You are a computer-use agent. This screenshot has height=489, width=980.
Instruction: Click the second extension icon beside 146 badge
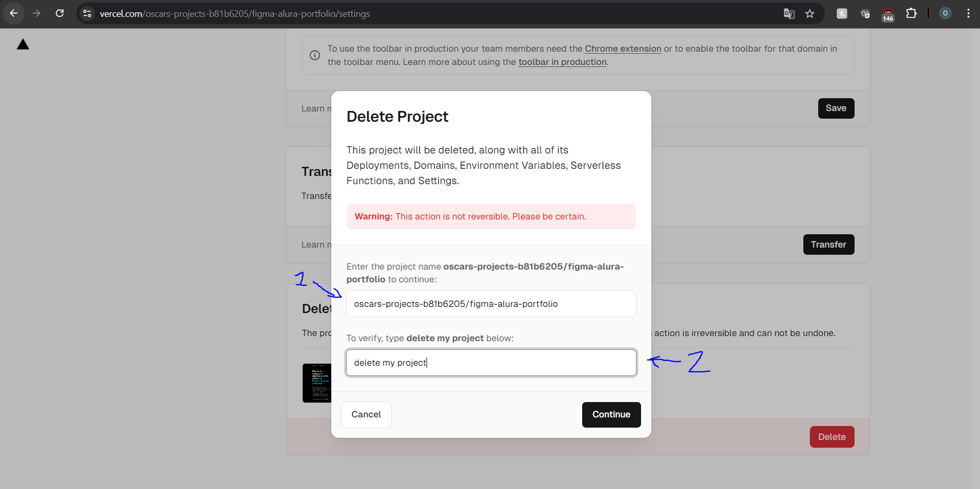865,14
